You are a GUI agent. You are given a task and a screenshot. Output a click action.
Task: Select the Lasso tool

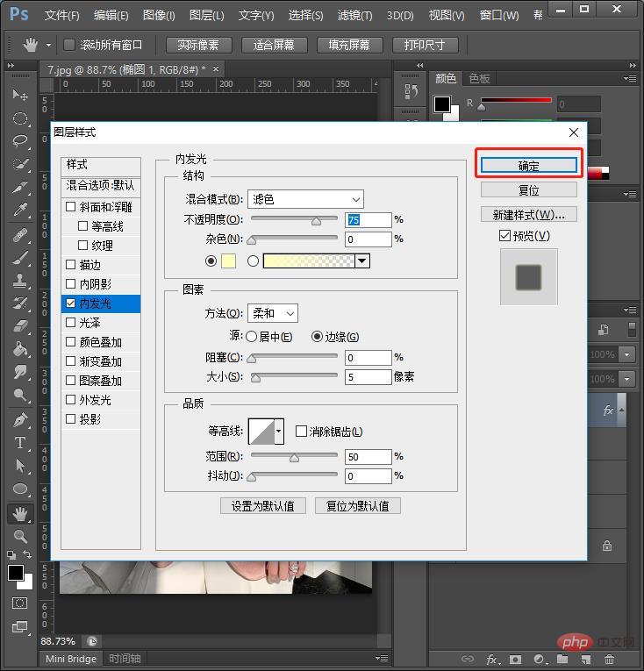[19, 141]
